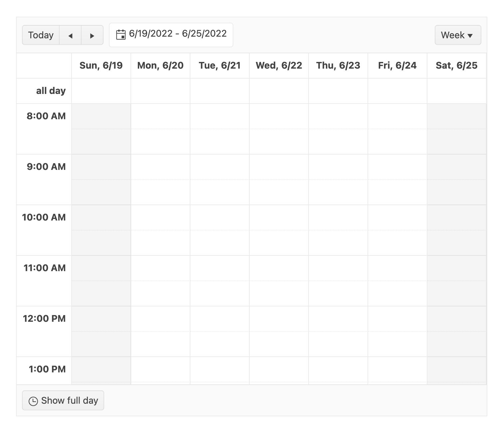The height and width of the screenshot is (437, 504).
Task: Open the Week view dropdown
Action: 458,35
